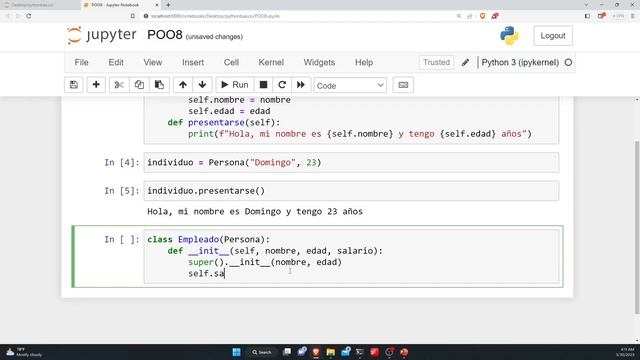Click the pencil edit mode icon

click(465, 62)
